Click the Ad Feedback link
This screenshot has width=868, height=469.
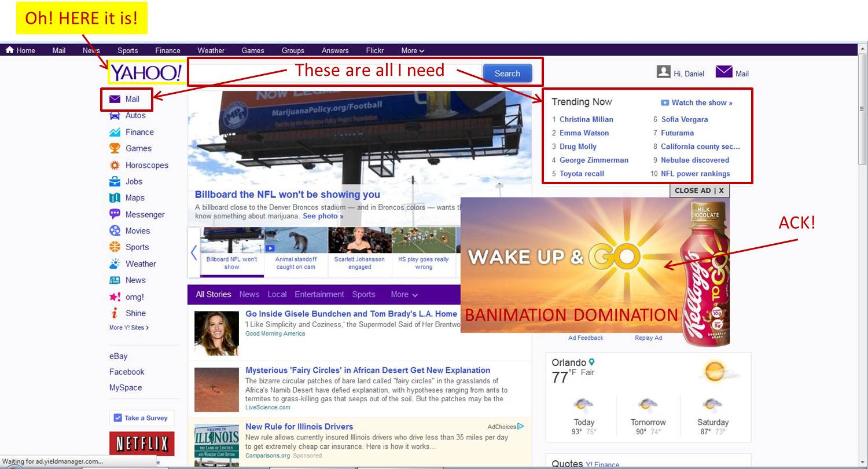point(586,338)
